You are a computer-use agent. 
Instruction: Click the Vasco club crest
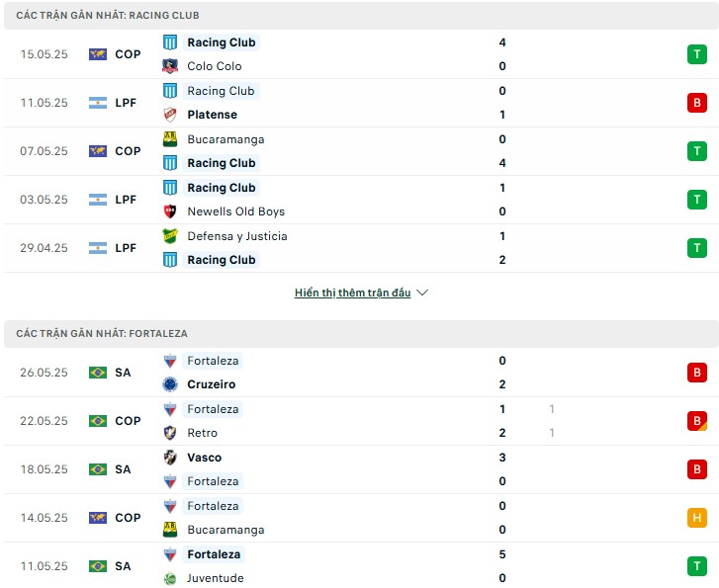pyautogui.click(x=170, y=458)
